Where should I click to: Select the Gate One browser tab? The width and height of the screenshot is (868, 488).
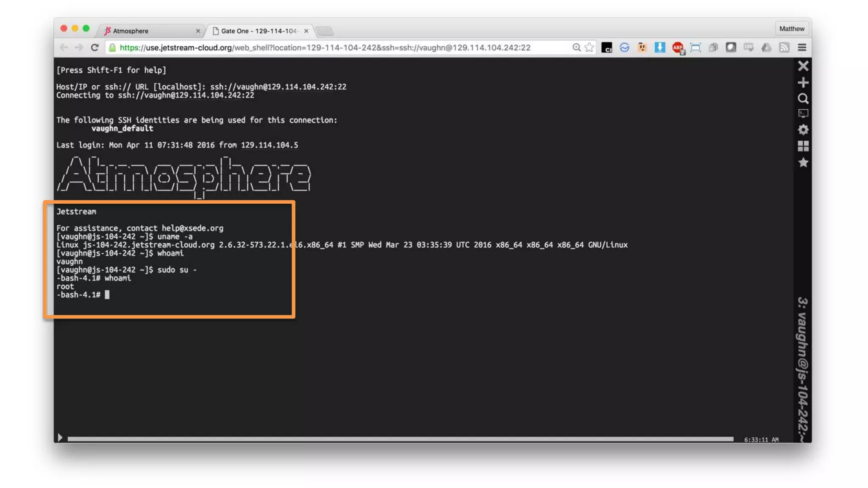coord(259,31)
